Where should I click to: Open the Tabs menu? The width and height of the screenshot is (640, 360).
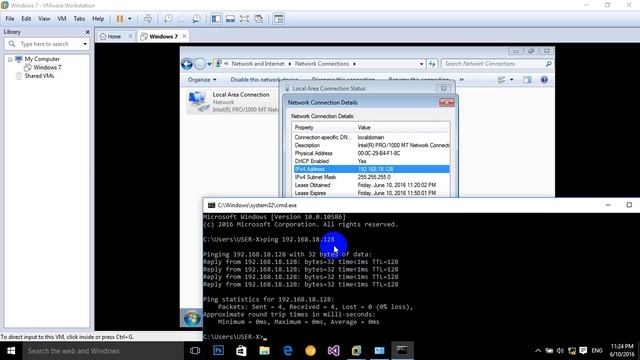(x=79, y=19)
